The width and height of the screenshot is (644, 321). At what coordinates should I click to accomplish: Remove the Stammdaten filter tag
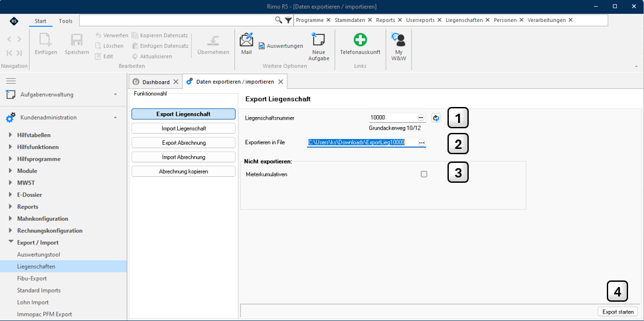370,20
